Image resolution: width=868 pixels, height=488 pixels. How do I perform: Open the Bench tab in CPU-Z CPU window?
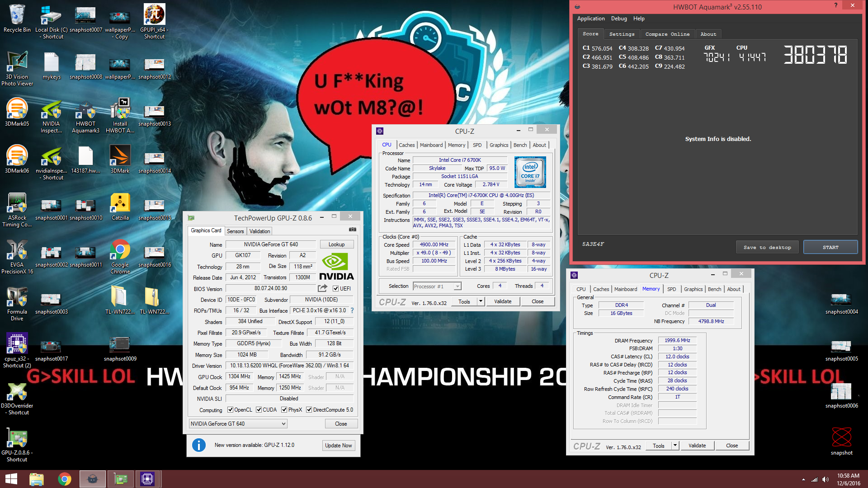(x=520, y=145)
